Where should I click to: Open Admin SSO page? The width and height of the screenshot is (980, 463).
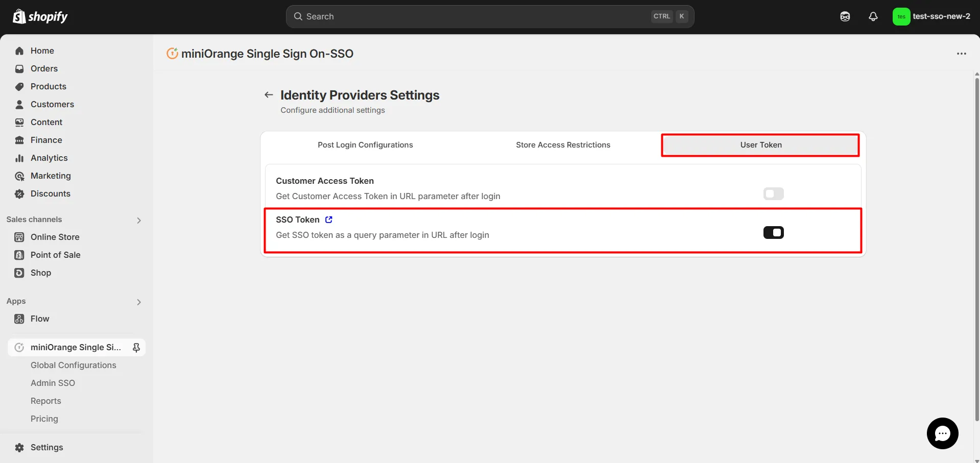point(53,383)
